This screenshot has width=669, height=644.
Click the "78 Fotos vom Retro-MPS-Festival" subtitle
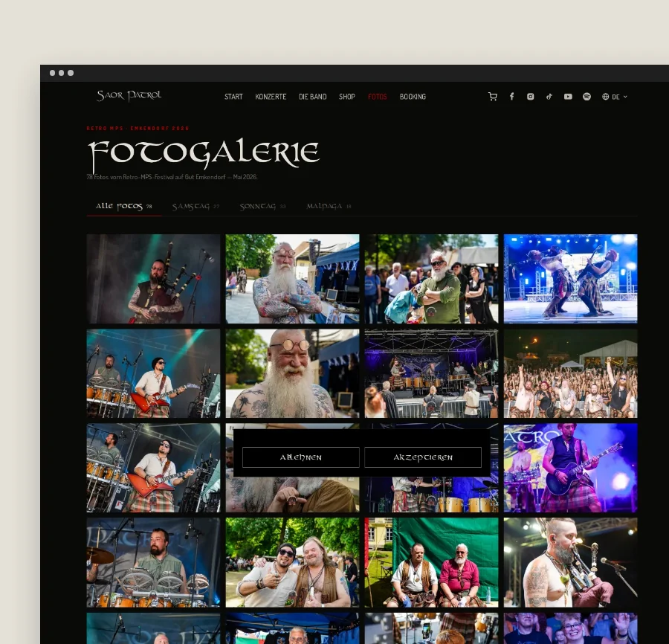click(x=172, y=177)
